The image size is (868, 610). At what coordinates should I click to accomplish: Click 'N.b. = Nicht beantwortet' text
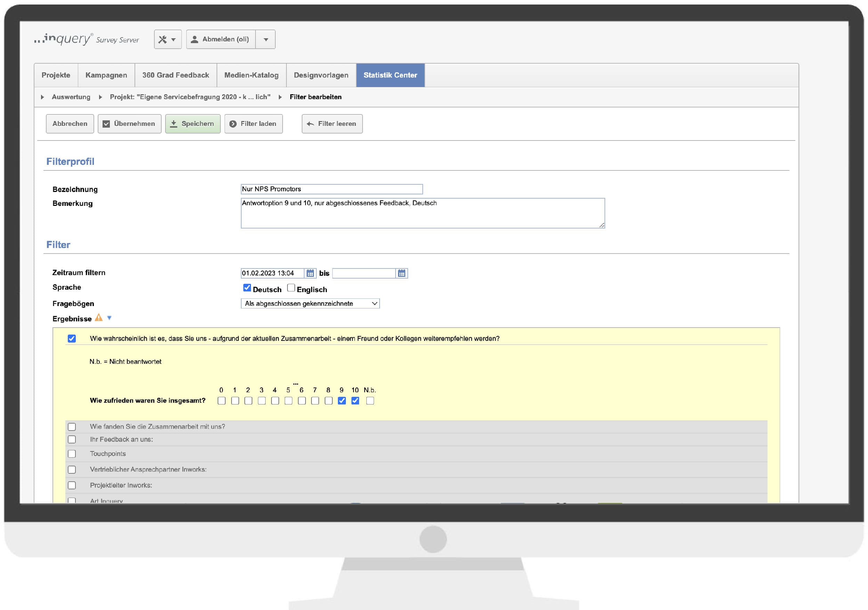point(125,362)
